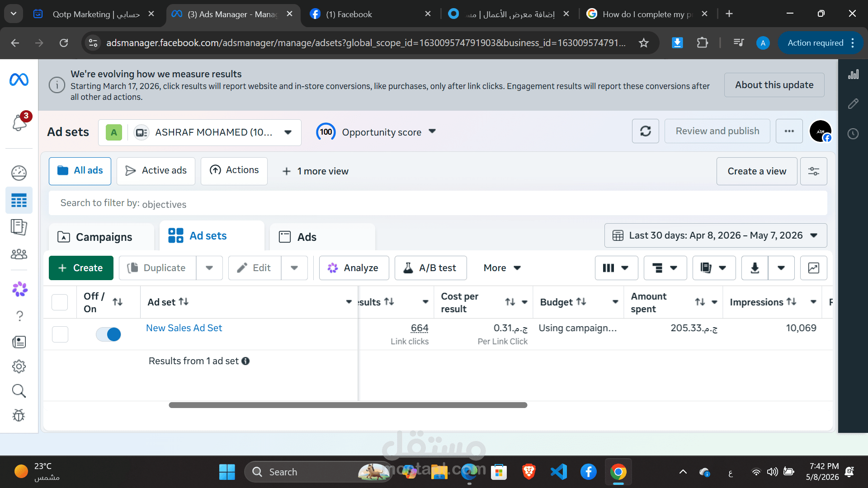The width and height of the screenshot is (868, 488).
Task: Open Account overview gauge icon in sidebar
Action: [x=19, y=173]
